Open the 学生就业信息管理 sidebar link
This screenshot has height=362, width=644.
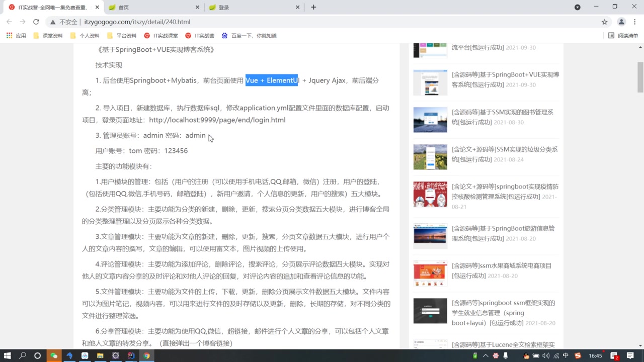pos(504,313)
